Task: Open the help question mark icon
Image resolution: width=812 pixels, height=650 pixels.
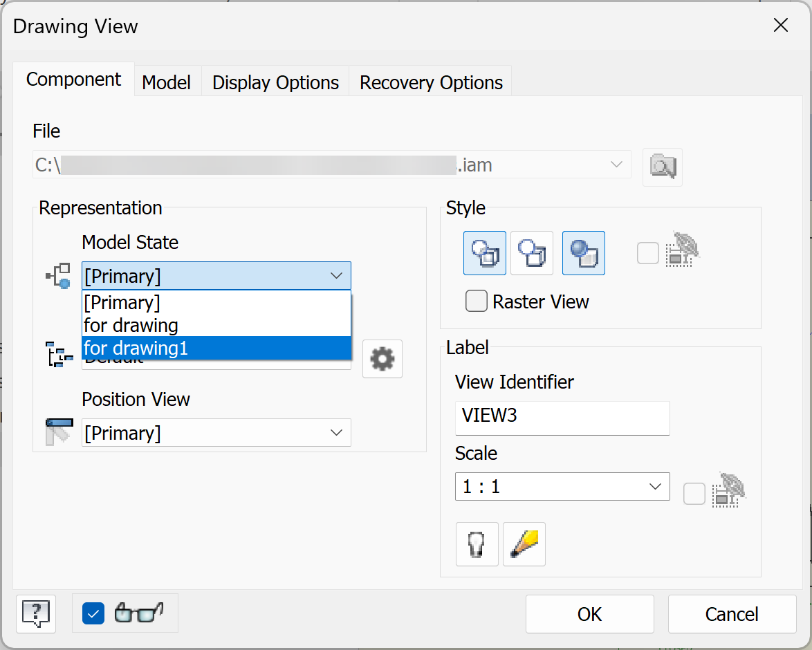Action: click(37, 613)
